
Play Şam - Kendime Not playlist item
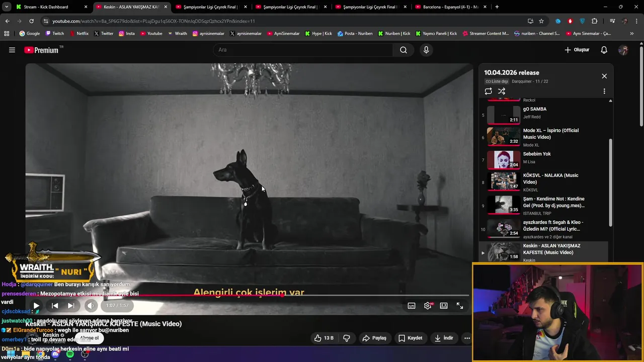click(x=544, y=205)
